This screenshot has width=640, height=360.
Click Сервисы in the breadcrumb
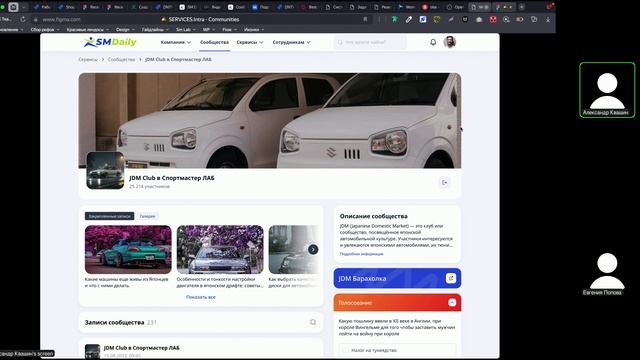88,59
